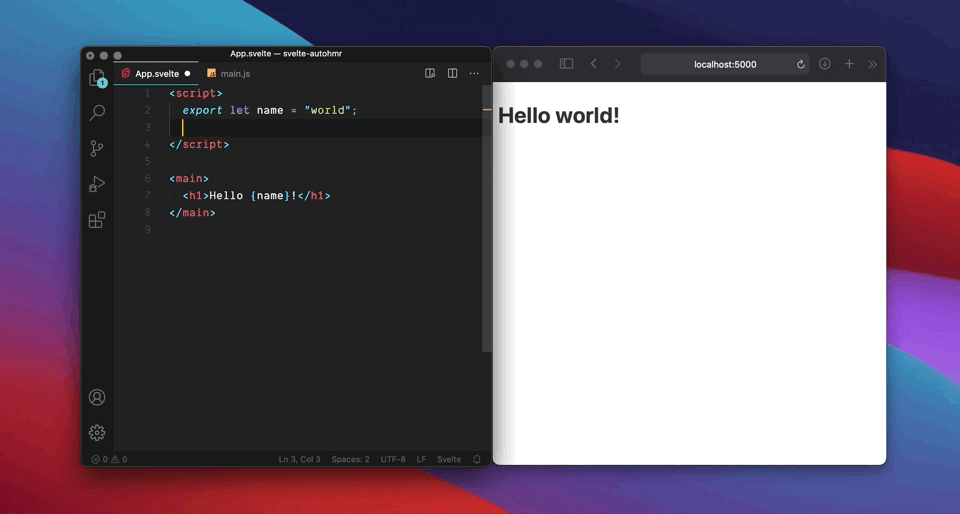Click the closing </main> tag line
Screen dimensions: 960x514
(x=192, y=213)
